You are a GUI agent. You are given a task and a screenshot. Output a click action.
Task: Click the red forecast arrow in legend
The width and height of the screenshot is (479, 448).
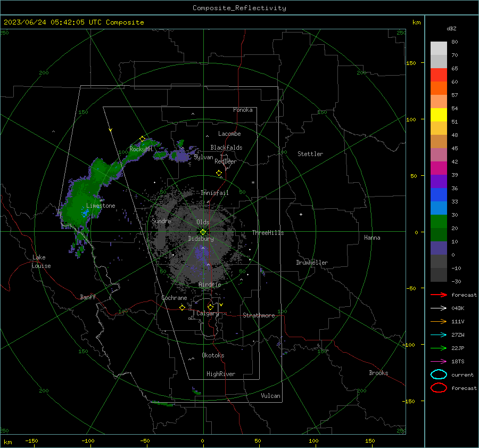(x=439, y=295)
